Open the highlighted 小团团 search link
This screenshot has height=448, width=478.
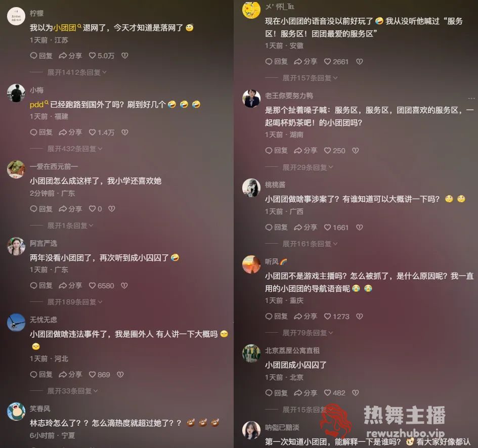point(67,28)
